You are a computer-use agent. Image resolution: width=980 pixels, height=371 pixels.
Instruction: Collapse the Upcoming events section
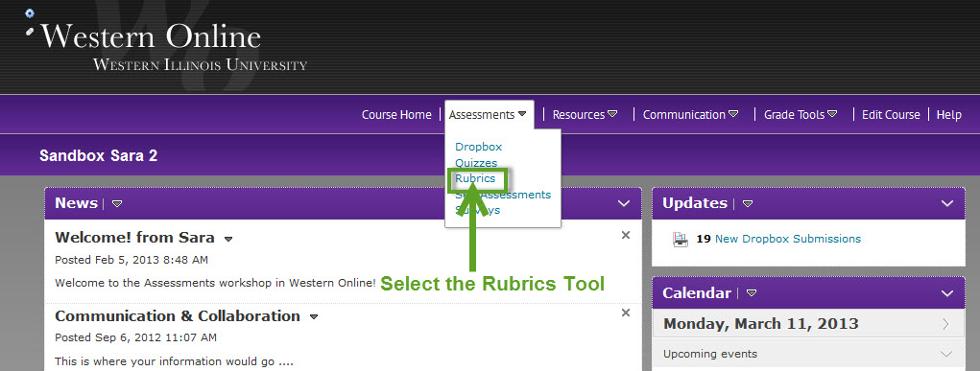point(946,354)
